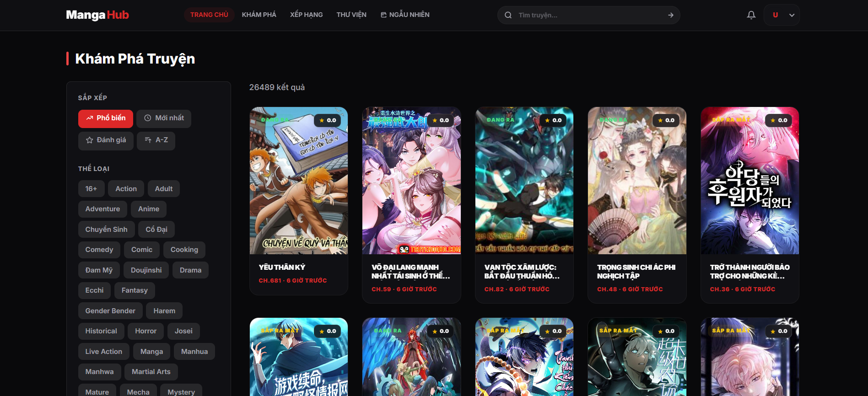This screenshot has height=396, width=868.
Task: Sort results by A-Z
Action: (x=156, y=140)
